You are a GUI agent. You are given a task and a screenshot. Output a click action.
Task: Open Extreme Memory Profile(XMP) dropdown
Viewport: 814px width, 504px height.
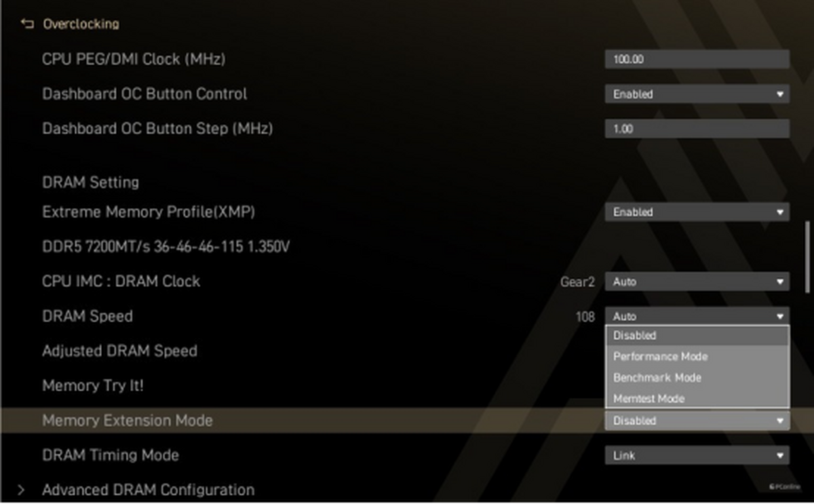coord(697,212)
